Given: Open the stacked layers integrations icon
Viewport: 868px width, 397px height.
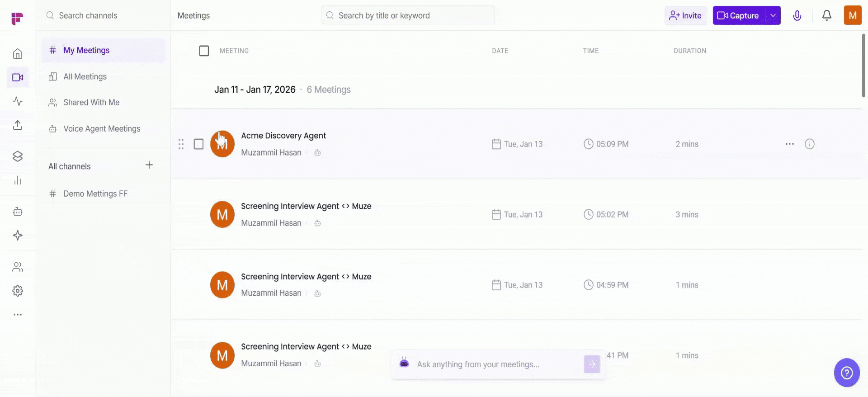Looking at the screenshot, I should pyautogui.click(x=18, y=156).
